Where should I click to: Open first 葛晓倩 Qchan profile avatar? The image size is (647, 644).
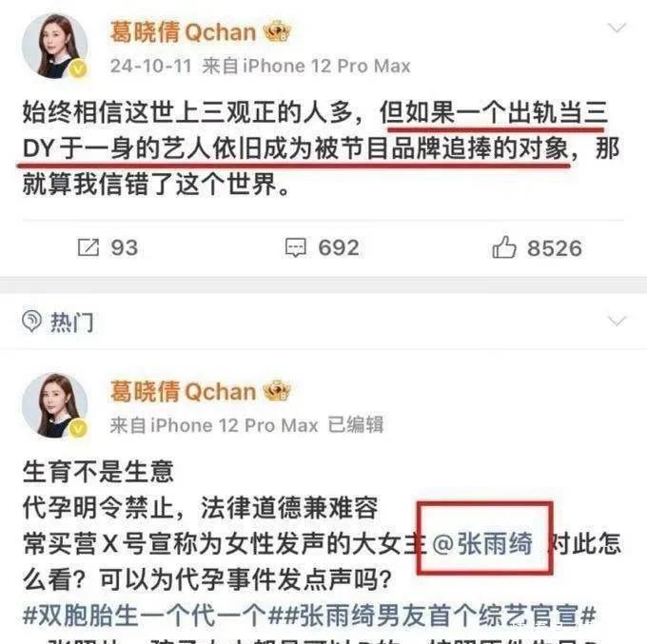55,46
